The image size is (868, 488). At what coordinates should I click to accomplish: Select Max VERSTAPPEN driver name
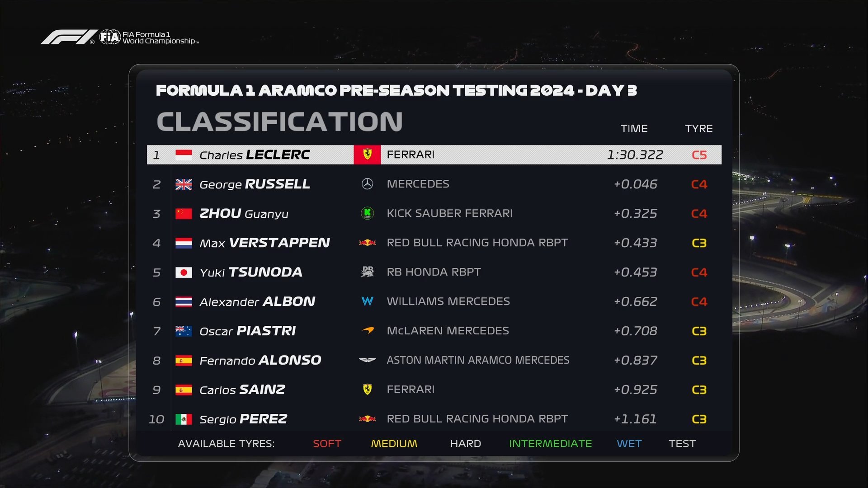(x=264, y=243)
